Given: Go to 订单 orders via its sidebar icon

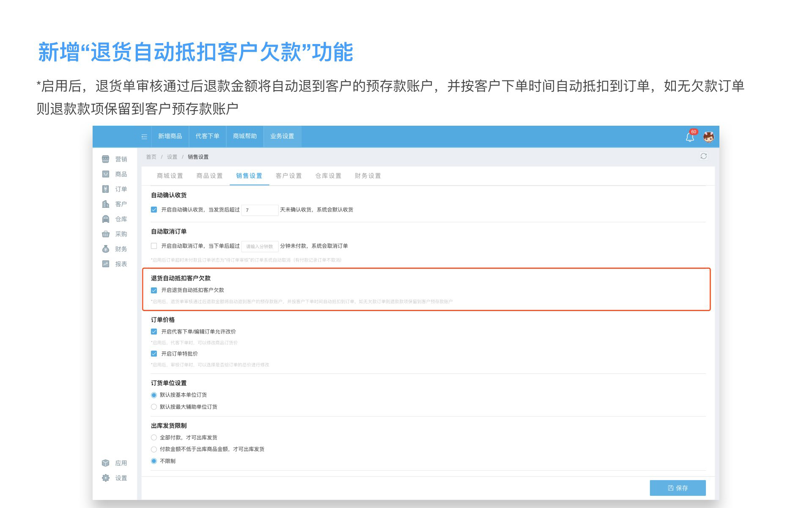Looking at the screenshot, I should pos(106,189).
